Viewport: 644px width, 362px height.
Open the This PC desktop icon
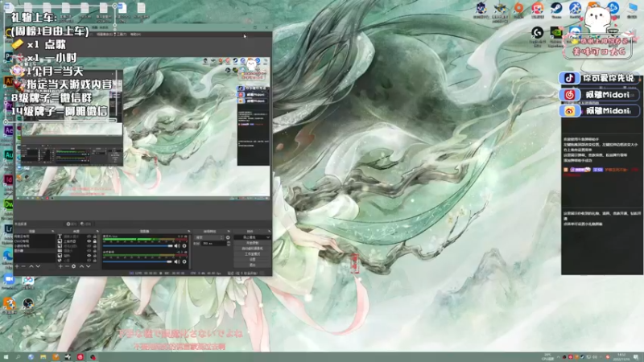click(633, 8)
